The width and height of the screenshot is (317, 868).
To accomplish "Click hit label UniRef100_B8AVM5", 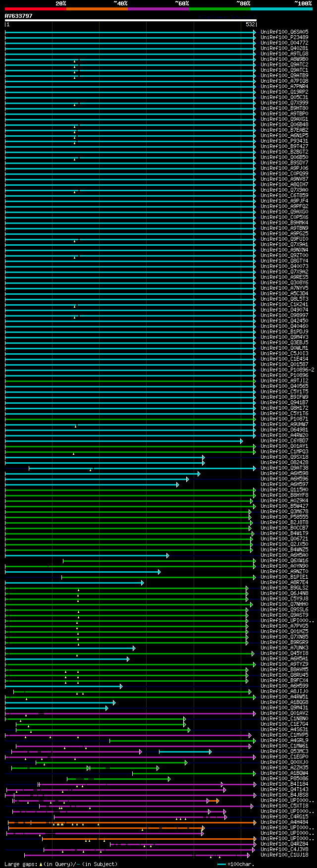I will 284,669.
